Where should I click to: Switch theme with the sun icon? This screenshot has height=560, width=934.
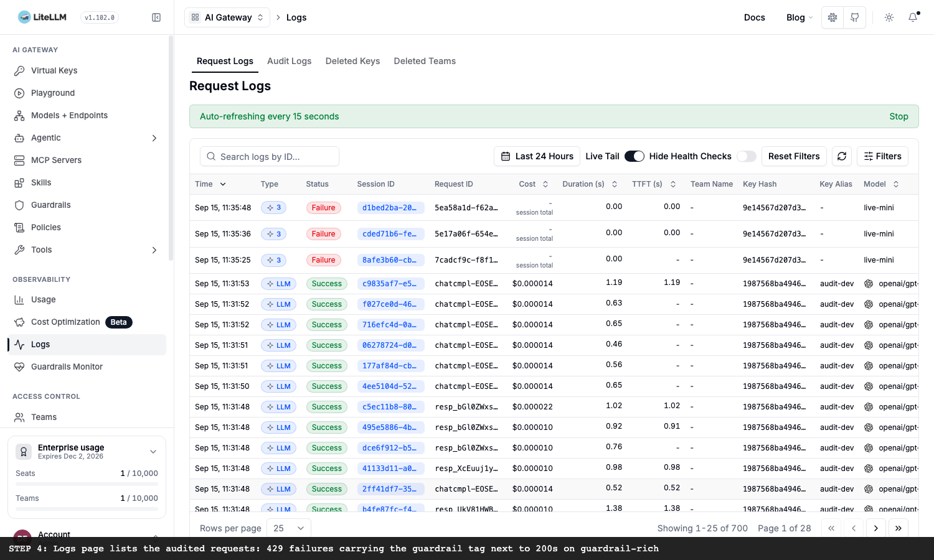click(889, 17)
